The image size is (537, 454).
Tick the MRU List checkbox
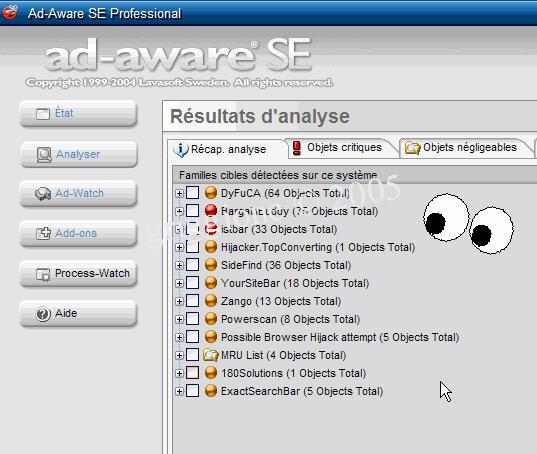pyautogui.click(x=192, y=355)
